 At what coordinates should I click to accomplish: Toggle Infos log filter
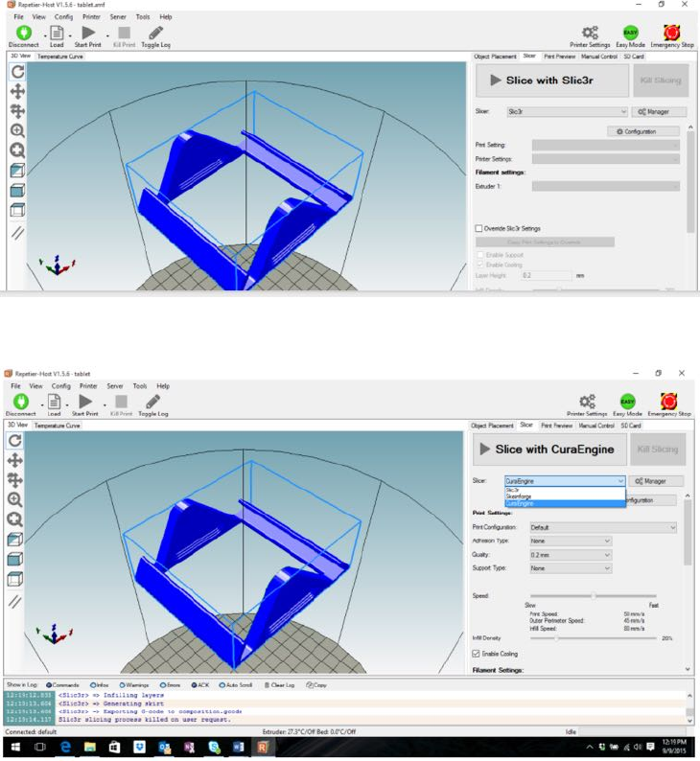(x=100, y=685)
